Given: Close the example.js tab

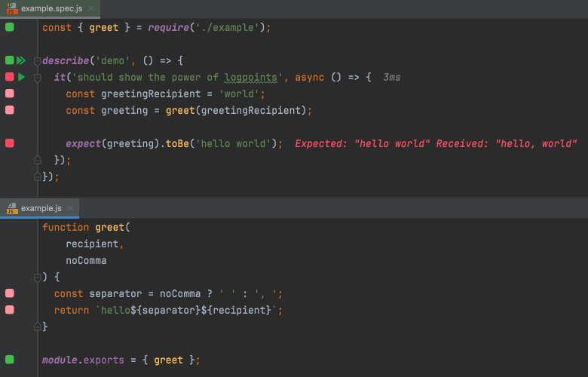Looking at the screenshot, I should (70, 208).
